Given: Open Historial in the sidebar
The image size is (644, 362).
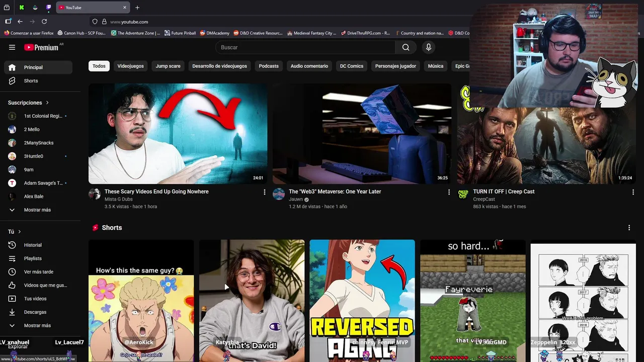Looking at the screenshot, I should coord(38,245).
